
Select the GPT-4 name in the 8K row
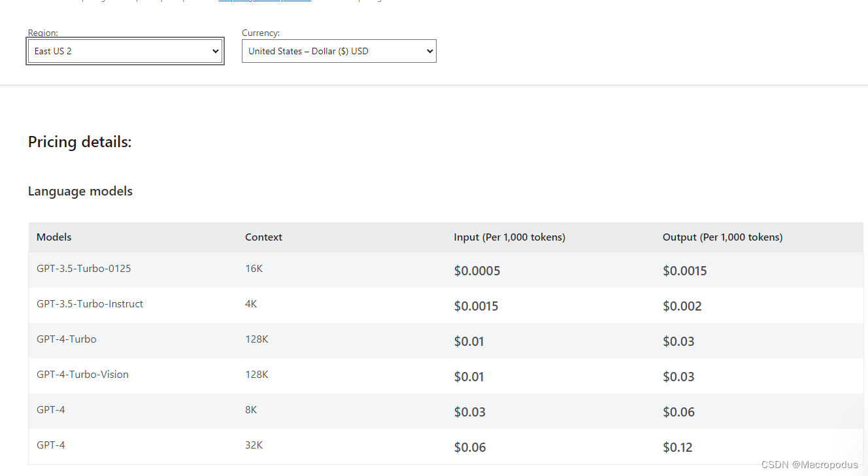tap(51, 410)
